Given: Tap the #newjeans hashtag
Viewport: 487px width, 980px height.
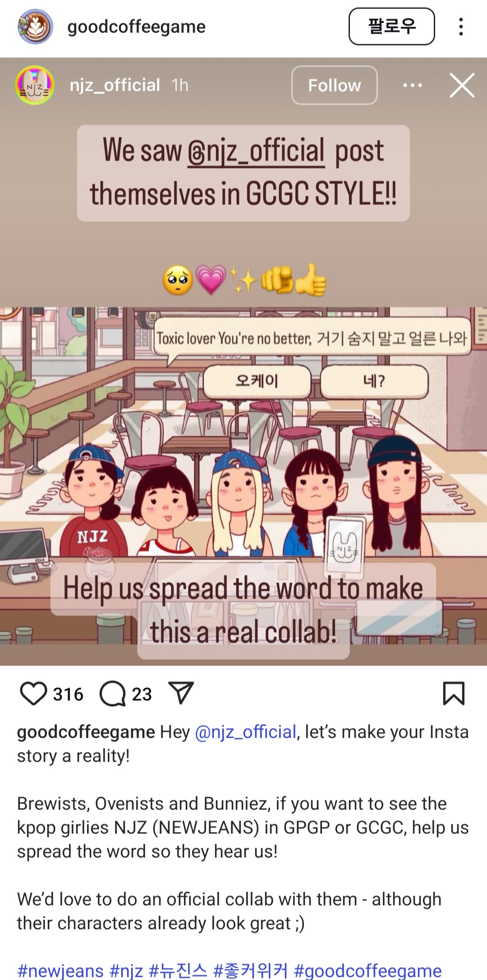Looking at the screenshot, I should click(x=61, y=971).
